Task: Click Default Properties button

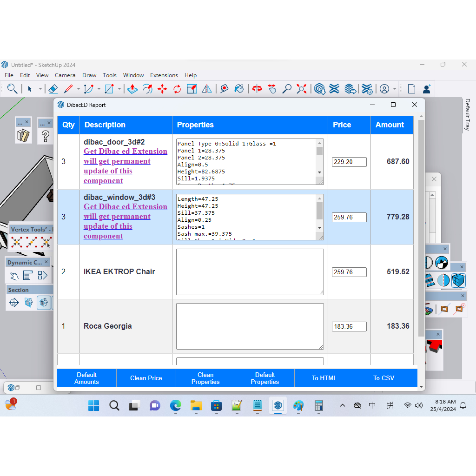Action: [x=264, y=378]
